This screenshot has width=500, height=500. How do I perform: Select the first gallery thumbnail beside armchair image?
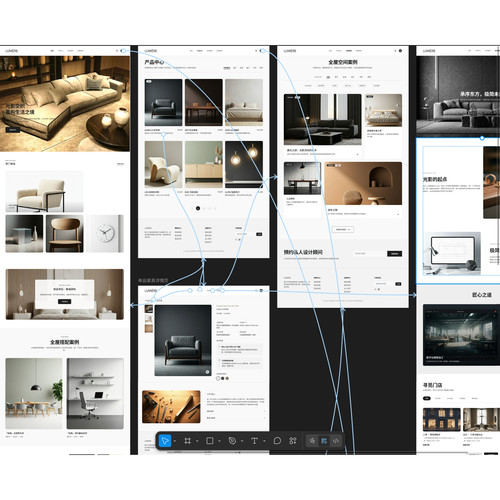click(149, 309)
